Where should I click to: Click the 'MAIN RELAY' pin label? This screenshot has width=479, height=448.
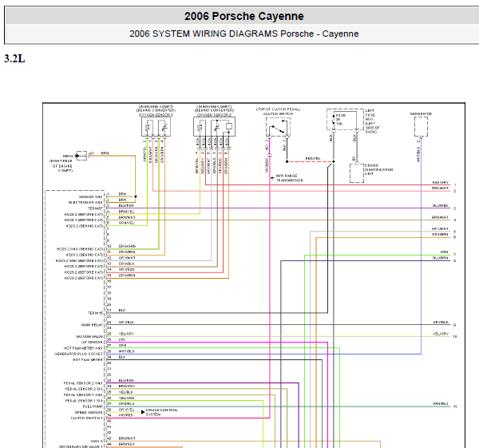click(x=93, y=325)
